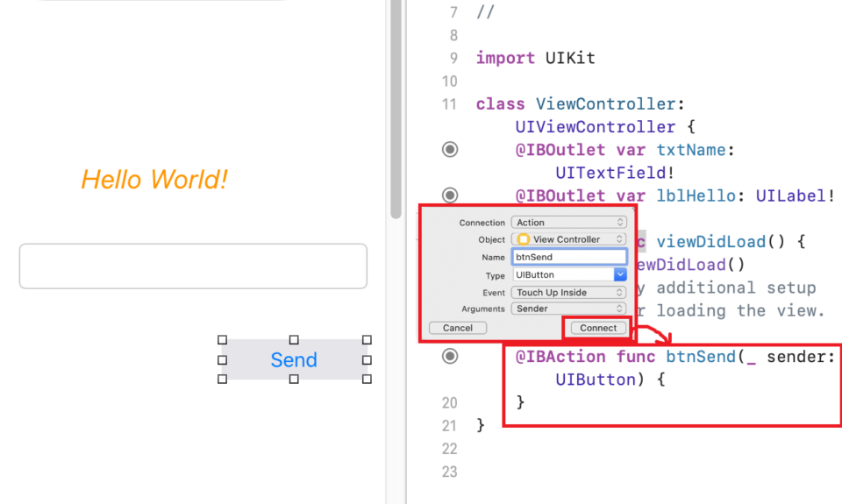The width and height of the screenshot is (842, 504).
Task: Click the top-left resize handle of Send button
Action: pyautogui.click(x=222, y=340)
